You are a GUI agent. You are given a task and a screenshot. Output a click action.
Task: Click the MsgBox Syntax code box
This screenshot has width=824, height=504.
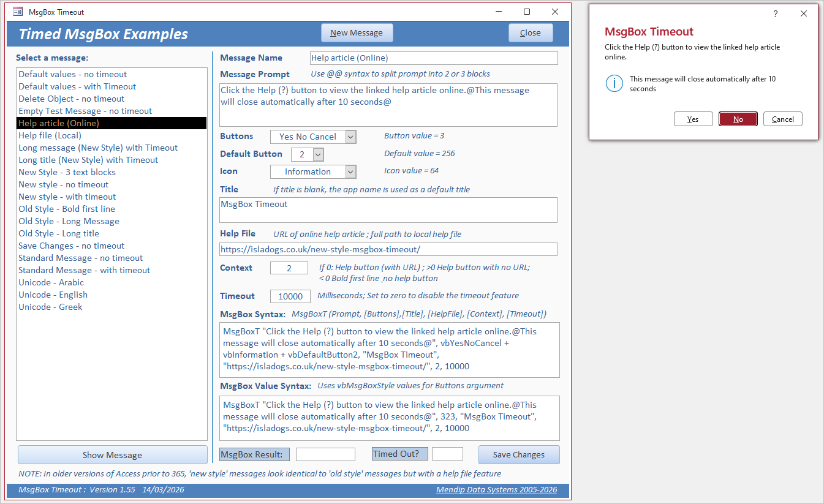coord(390,350)
